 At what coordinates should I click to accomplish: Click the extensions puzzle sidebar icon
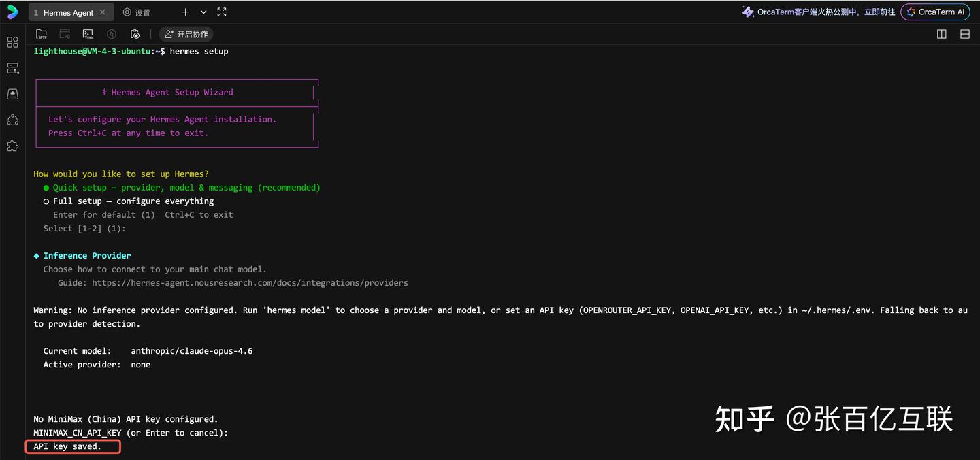(x=12, y=146)
